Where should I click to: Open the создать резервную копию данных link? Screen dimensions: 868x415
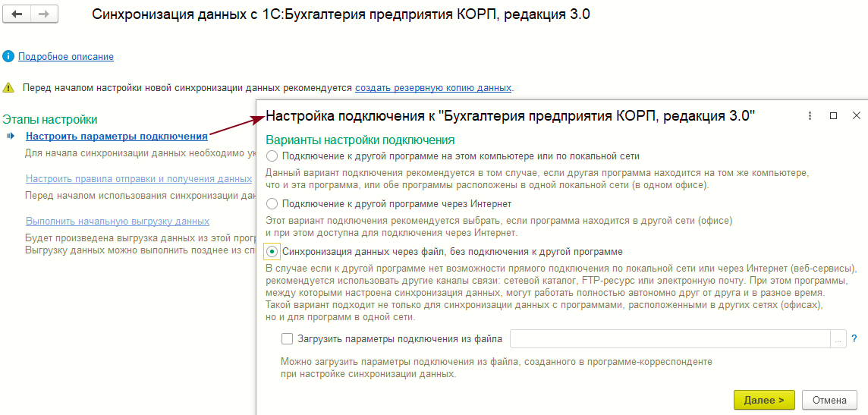pyautogui.click(x=432, y=88)
